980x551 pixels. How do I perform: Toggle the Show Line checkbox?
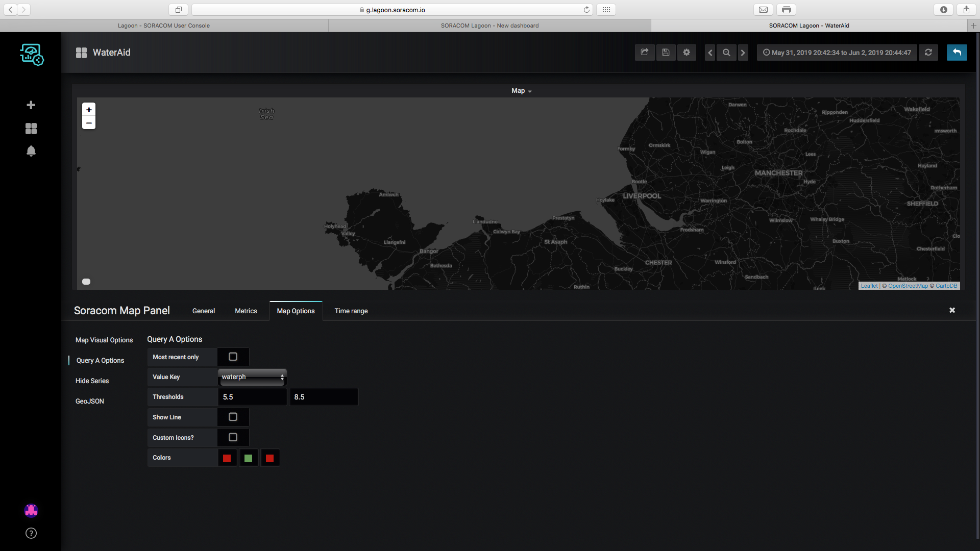coord(233,417)
